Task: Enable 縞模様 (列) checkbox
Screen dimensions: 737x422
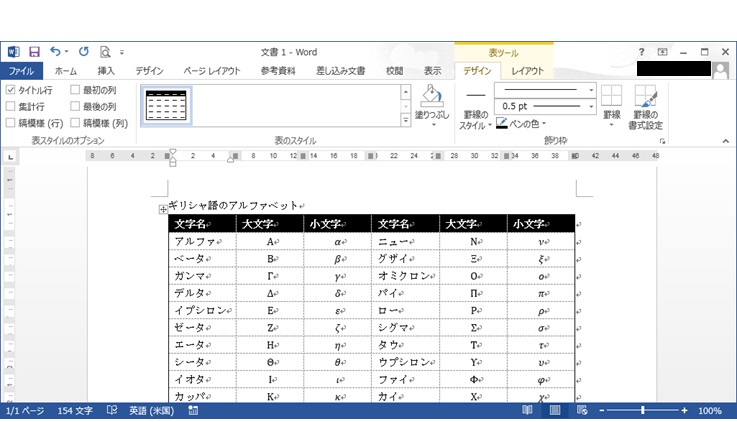Action: point(75,123)
